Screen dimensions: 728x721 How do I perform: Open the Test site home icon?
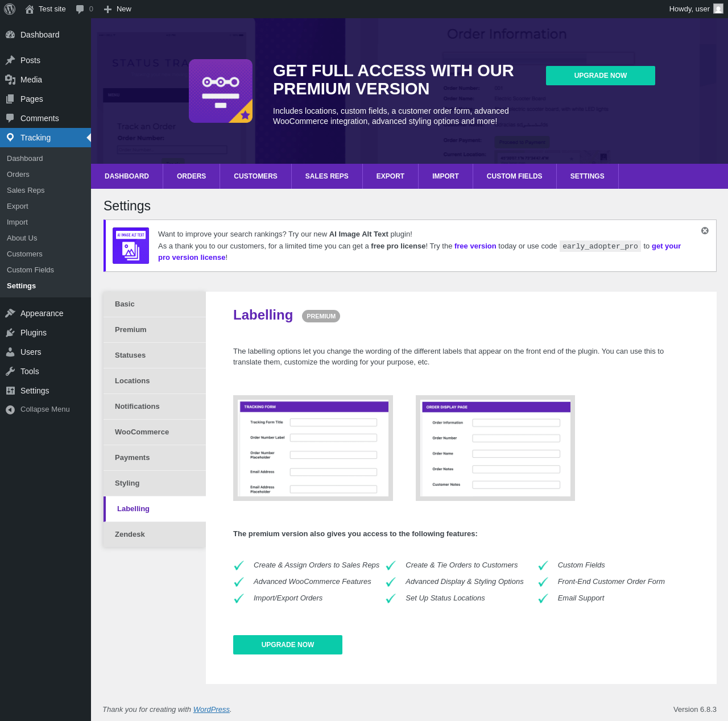(30, 9)
